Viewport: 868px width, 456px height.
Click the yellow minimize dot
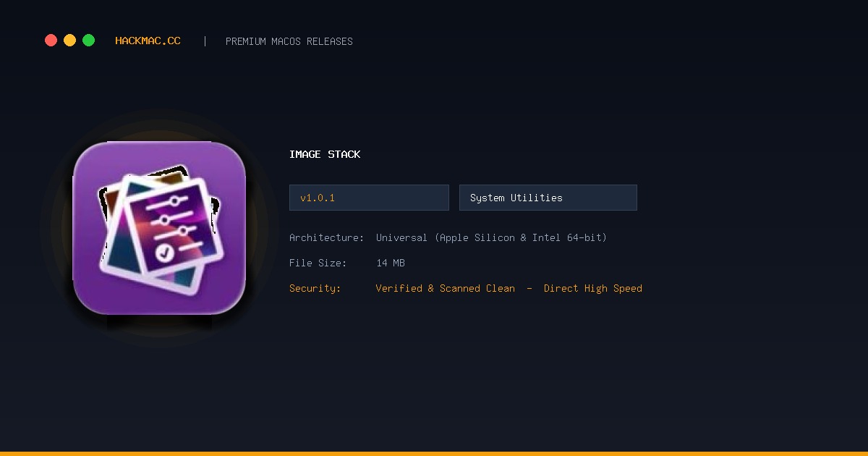(x=69, y=41)
